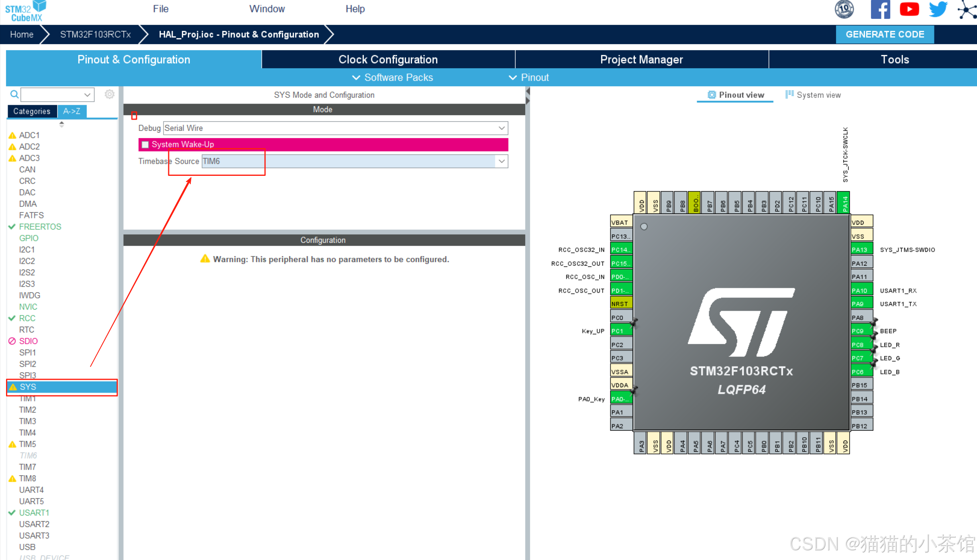This screenshot has width=977, height=560.
Task: Open the Window menu
Action: click(267, 9)
